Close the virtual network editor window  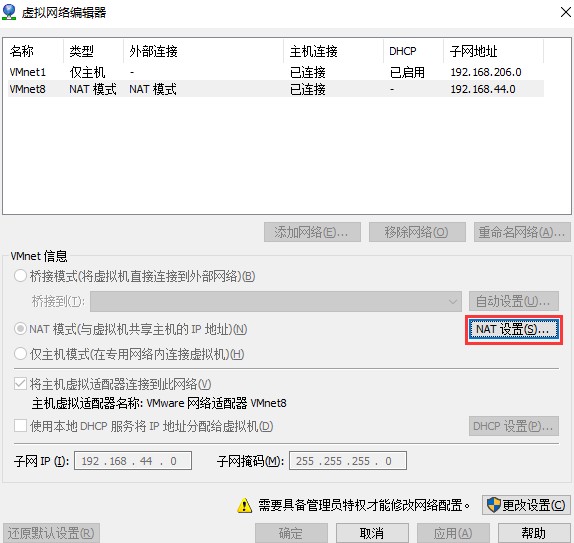coord(566,12)
